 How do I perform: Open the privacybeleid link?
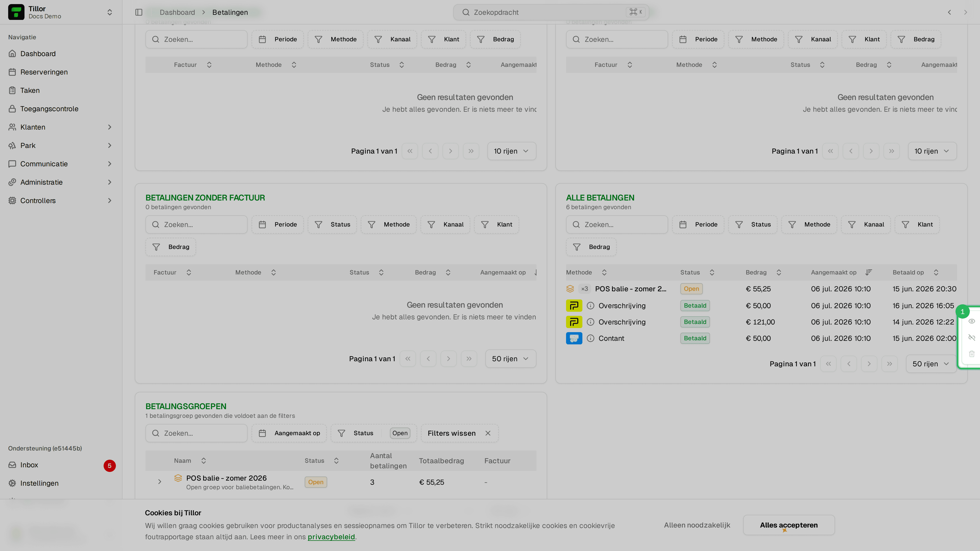(331, 536)
